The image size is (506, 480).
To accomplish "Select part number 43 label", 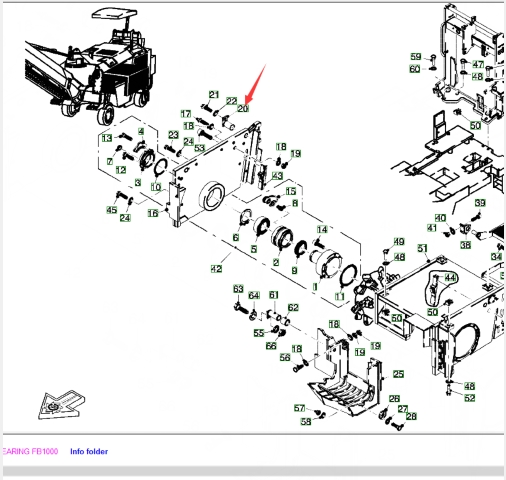I will coord(277,176).
